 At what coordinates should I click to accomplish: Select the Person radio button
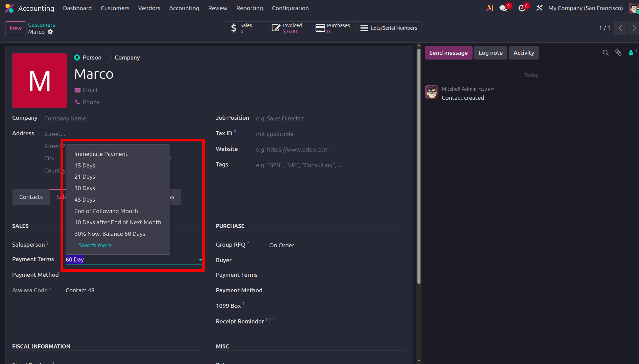[77, 58]
